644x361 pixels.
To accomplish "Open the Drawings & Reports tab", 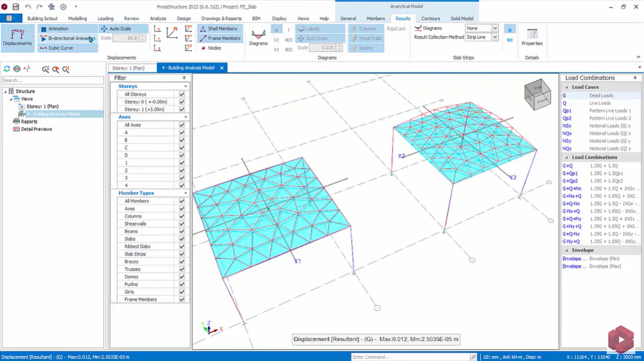I will pyautogui.click(x=222, y=18).
